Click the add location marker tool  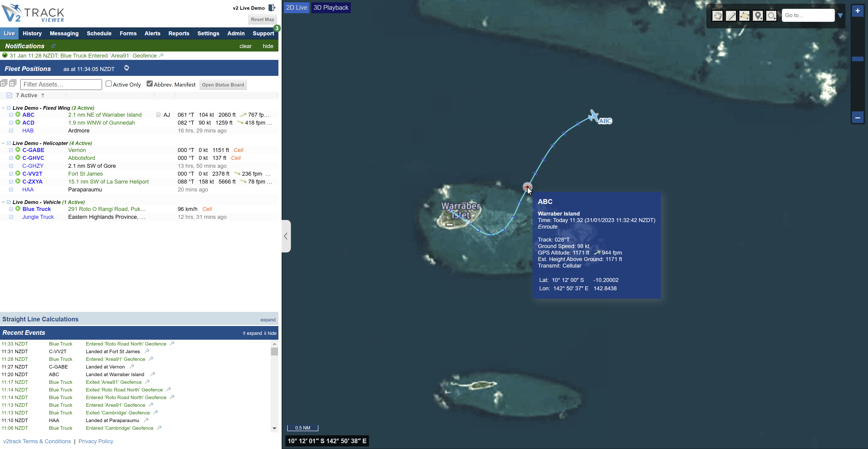[x=758, y=16]
